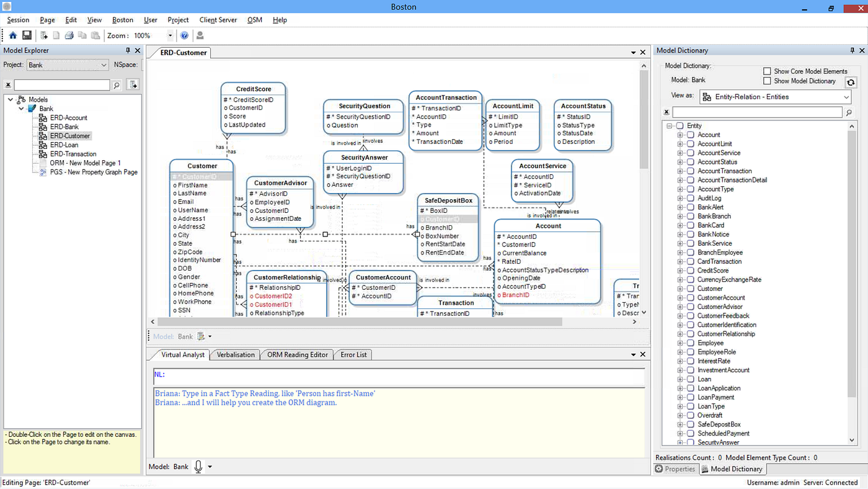Screen dimensions: 868x489
Task: Expand the CreditScore entity node in dictionary
Action: [681, 271]
